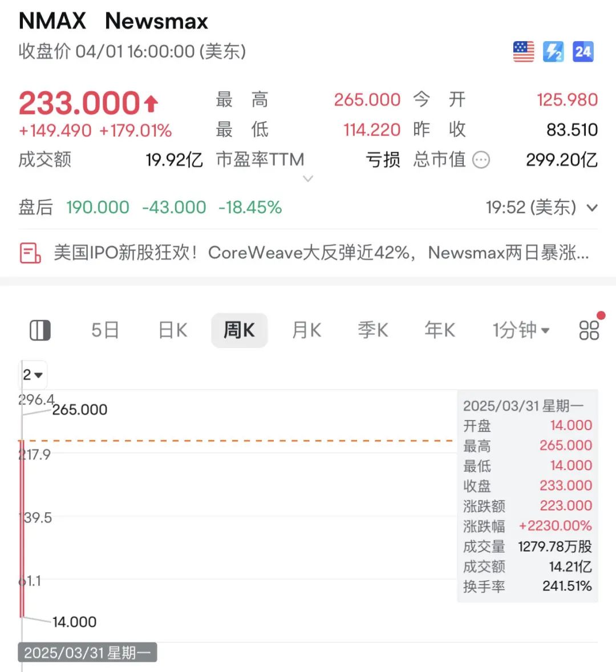The image size is (616, 672).
Task: Tap the 涨跌幅 +2230.00% row in tooltip
Action: (528, 526)
